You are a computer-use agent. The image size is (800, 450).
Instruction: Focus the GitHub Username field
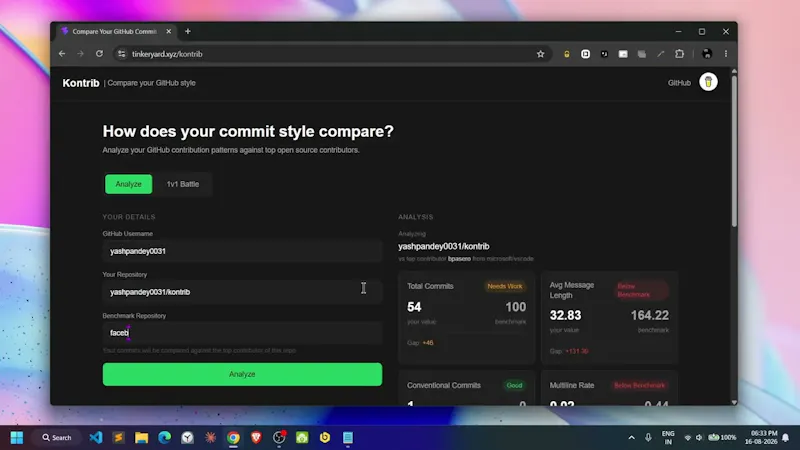pyautogui.click(x=242, y=251)
